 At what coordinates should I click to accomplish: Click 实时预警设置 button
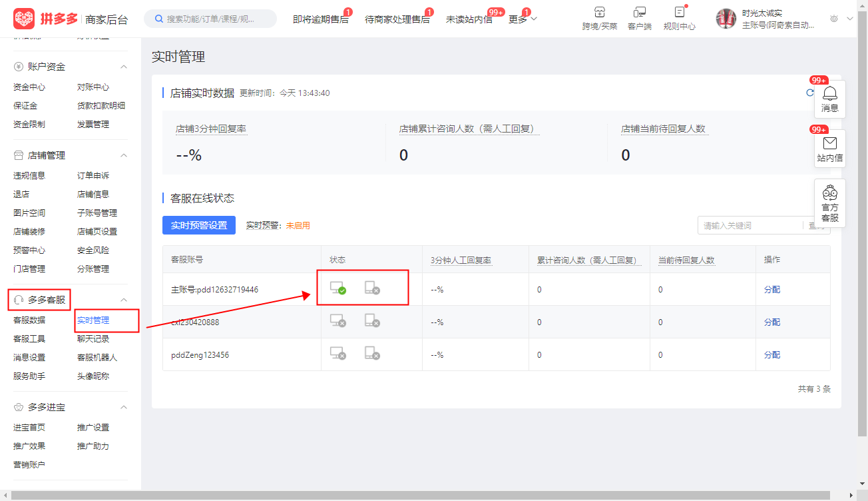pos(199,225)
